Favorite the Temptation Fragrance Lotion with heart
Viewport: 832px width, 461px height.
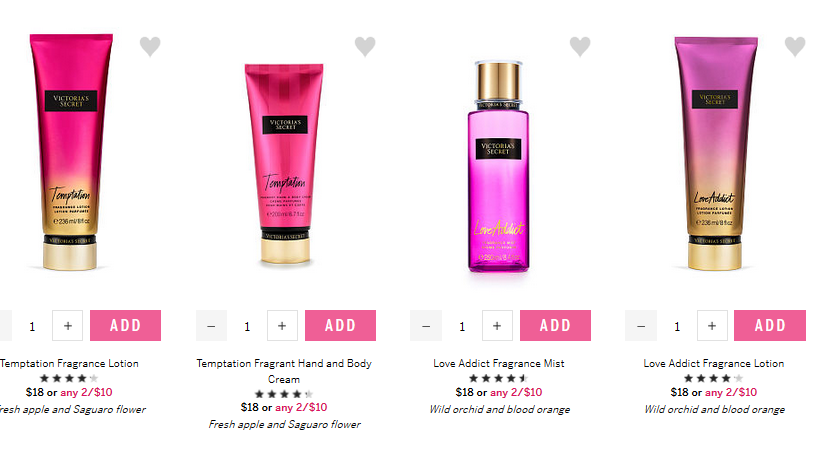tap(150, 46)
